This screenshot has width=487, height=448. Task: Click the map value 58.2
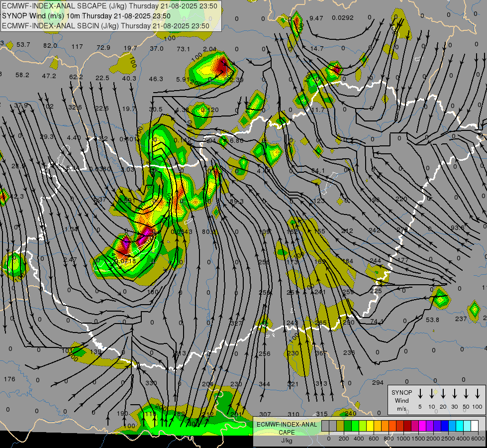[x=22, y=75]
